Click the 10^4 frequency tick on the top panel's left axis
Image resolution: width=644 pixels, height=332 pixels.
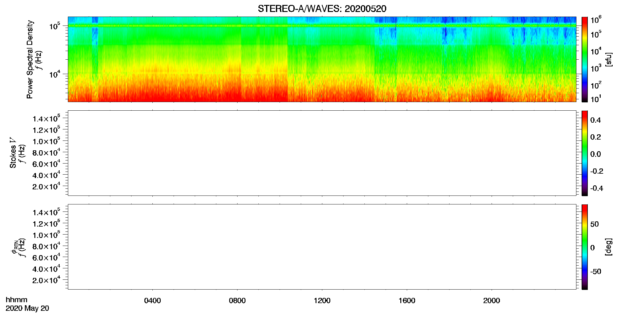(x=55, y=74)
